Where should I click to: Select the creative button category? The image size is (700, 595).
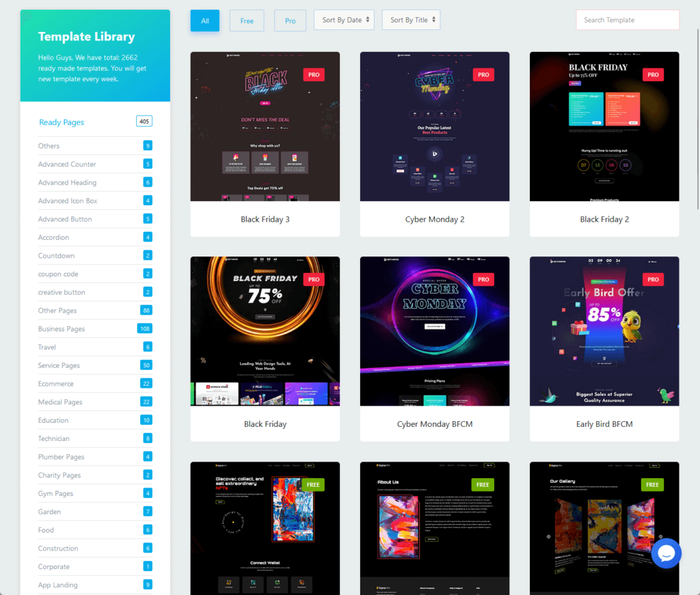point(94,293)
